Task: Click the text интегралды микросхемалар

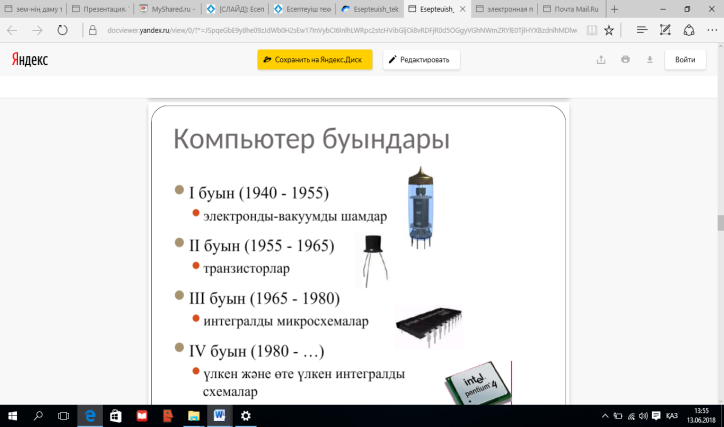Action: 286,321
